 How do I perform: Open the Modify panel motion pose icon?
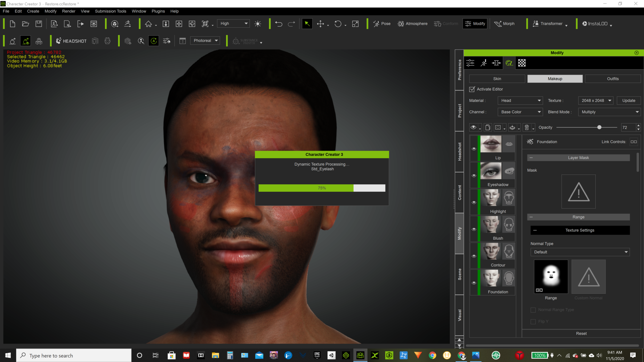point(483,63)
